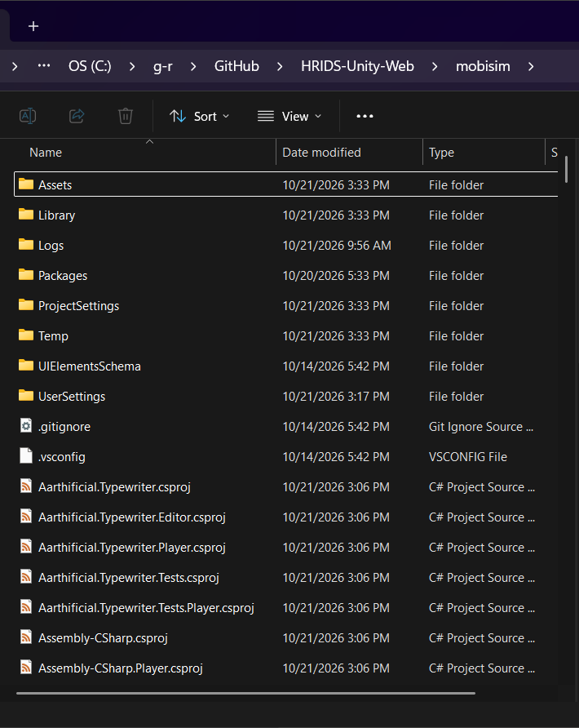The width and height of the screenshot is (579, 728).
Task: Click the Aarthificial.Typewriter.Player.csproj file icon
Action: point(26,547)
